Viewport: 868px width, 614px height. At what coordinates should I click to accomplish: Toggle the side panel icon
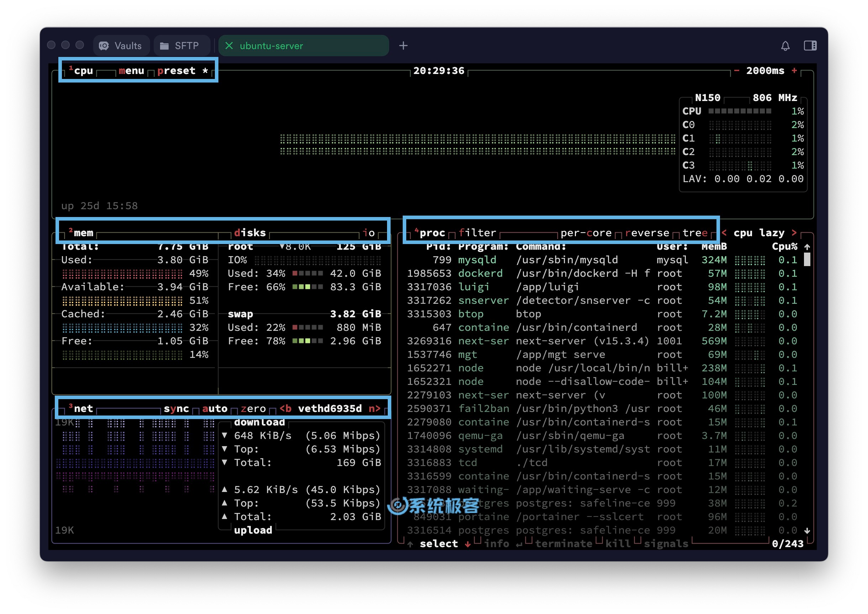coord(810,46)
